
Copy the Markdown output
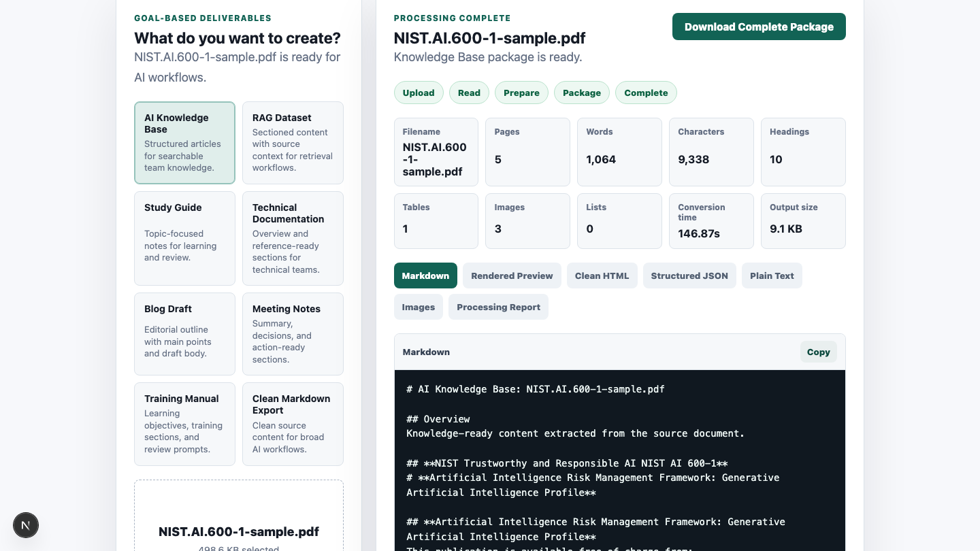tap(818, 352)
